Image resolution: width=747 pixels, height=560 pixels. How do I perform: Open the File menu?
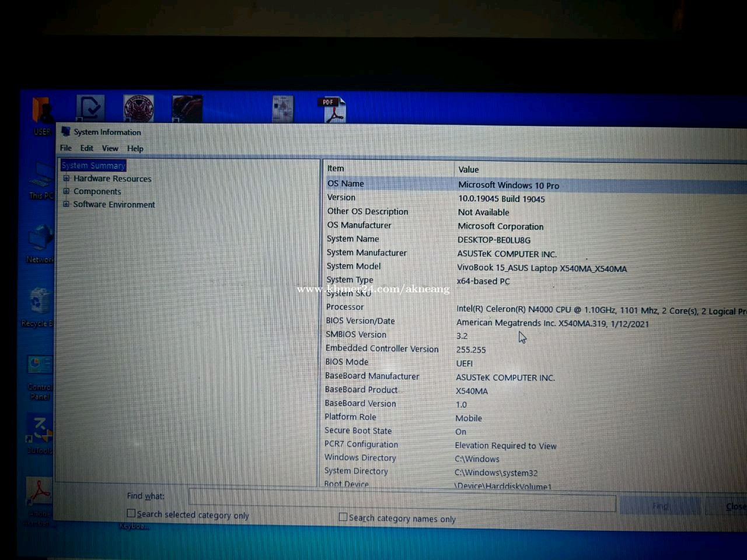click(66, 148)
